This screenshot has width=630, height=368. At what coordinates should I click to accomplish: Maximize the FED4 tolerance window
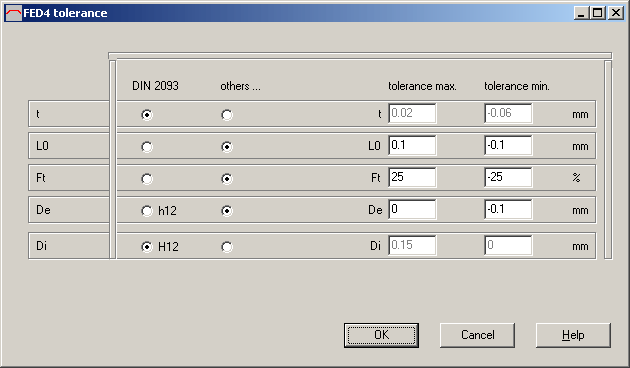(x=598, y=13)
